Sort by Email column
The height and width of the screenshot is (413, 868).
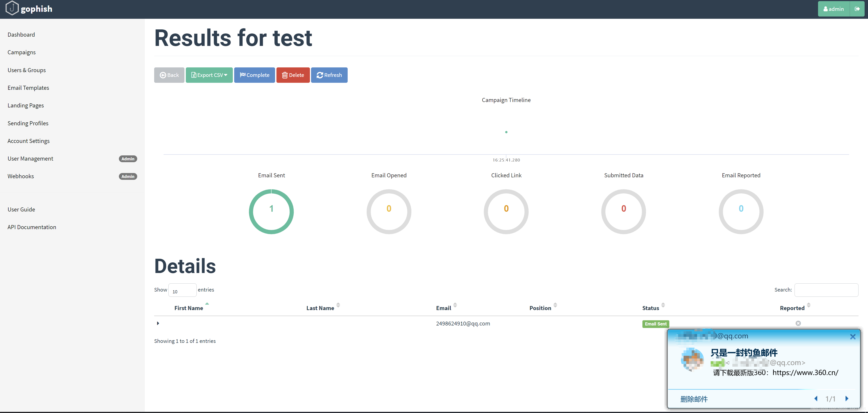click(443, 308)
